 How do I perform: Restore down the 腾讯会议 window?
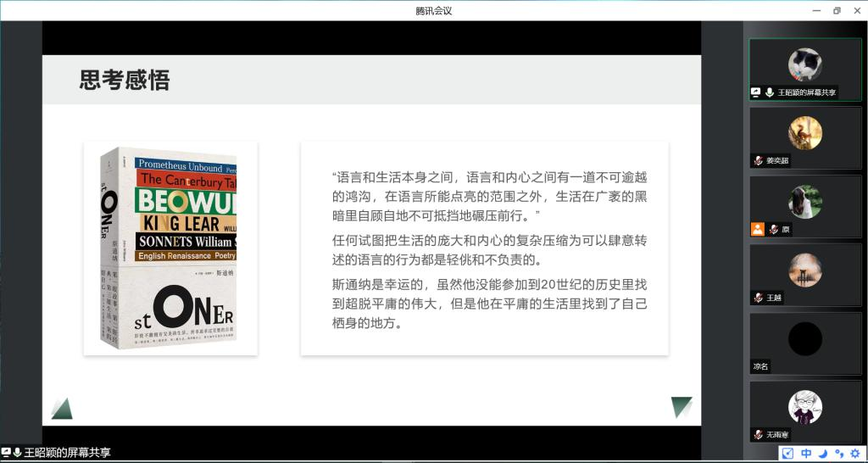(x=837, y=10)
